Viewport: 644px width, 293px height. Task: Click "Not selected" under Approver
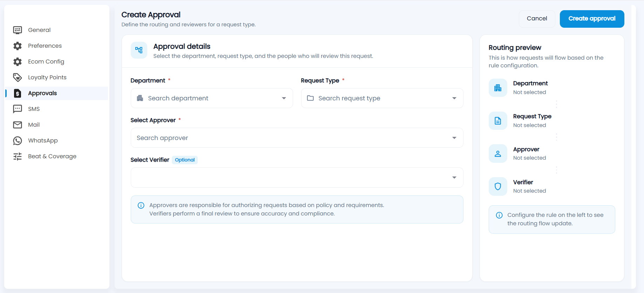pyautogui.click(x=529, y=158)
